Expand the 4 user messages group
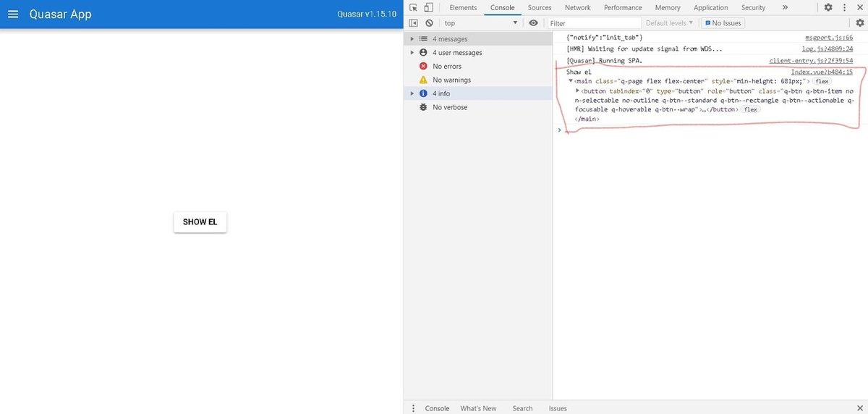Viewport: 868px width, 414px height. coord(412,53)
